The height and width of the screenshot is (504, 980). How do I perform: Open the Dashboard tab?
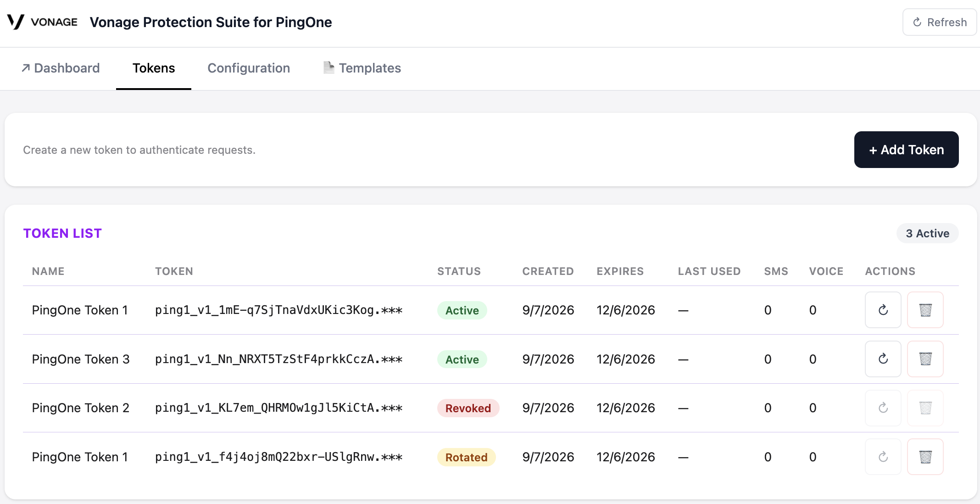(x=61, y=68)
